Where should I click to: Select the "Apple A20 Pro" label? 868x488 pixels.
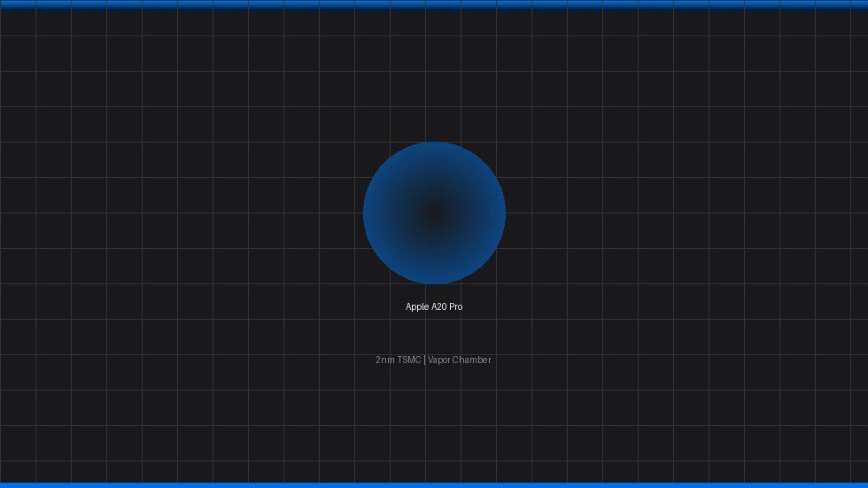coord(434,306)
